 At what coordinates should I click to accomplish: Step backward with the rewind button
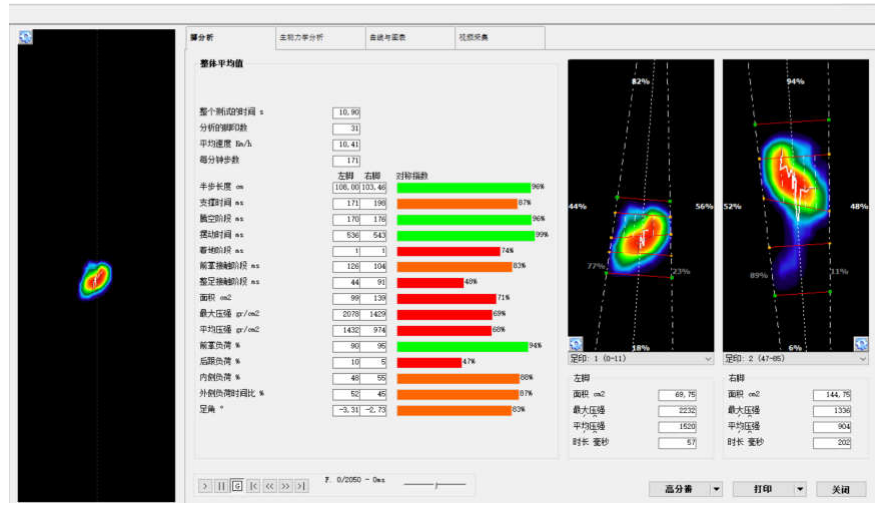point(269,486)
